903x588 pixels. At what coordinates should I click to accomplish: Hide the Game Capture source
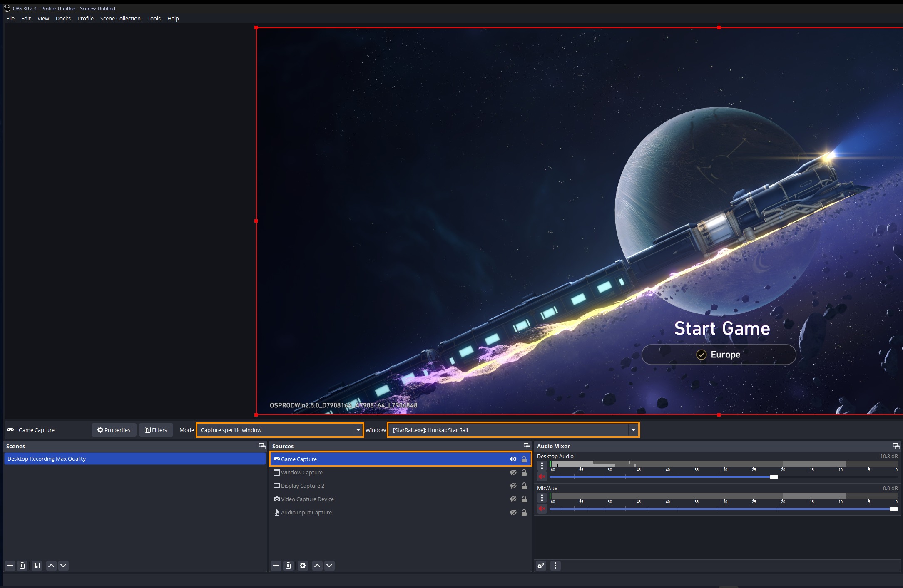pyautogui.click(x=513, y=459)
